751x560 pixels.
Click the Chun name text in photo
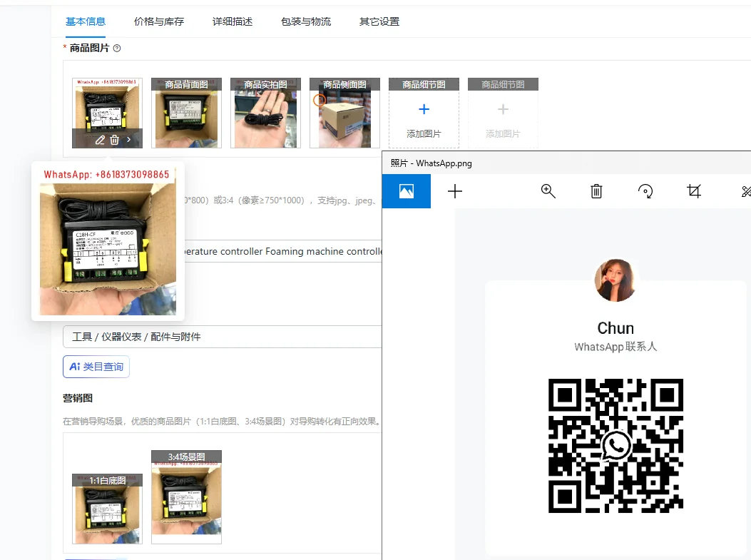[x=615, y=328]
